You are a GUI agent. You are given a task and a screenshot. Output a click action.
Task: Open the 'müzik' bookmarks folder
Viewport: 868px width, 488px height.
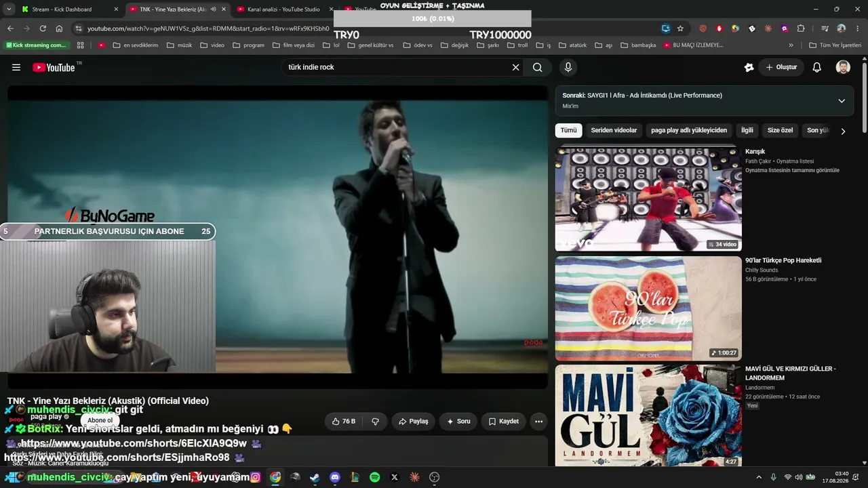tap(180, 45)
